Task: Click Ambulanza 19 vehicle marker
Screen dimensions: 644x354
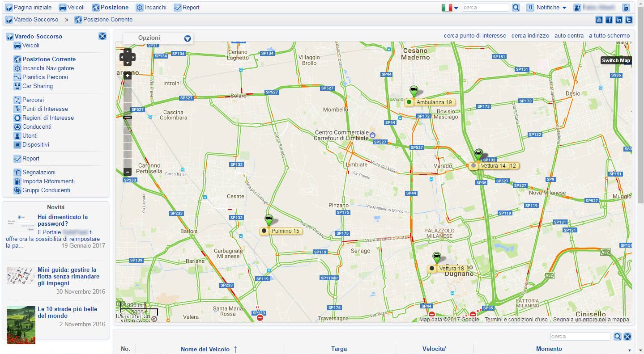Action: tap(414, 92)
